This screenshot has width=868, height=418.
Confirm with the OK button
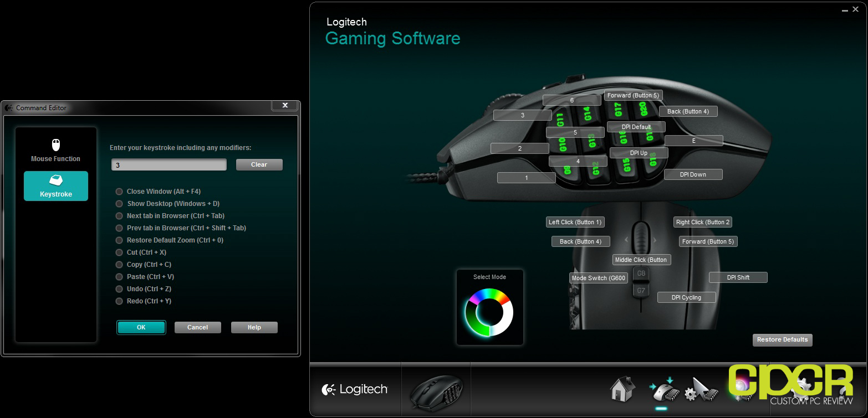141,327
